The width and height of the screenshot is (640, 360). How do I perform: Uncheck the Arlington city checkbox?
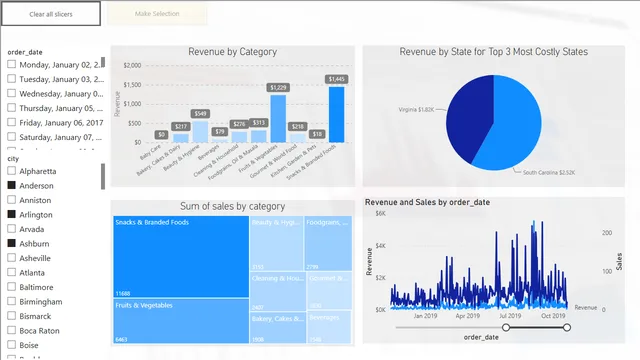(x=11, y=214)
